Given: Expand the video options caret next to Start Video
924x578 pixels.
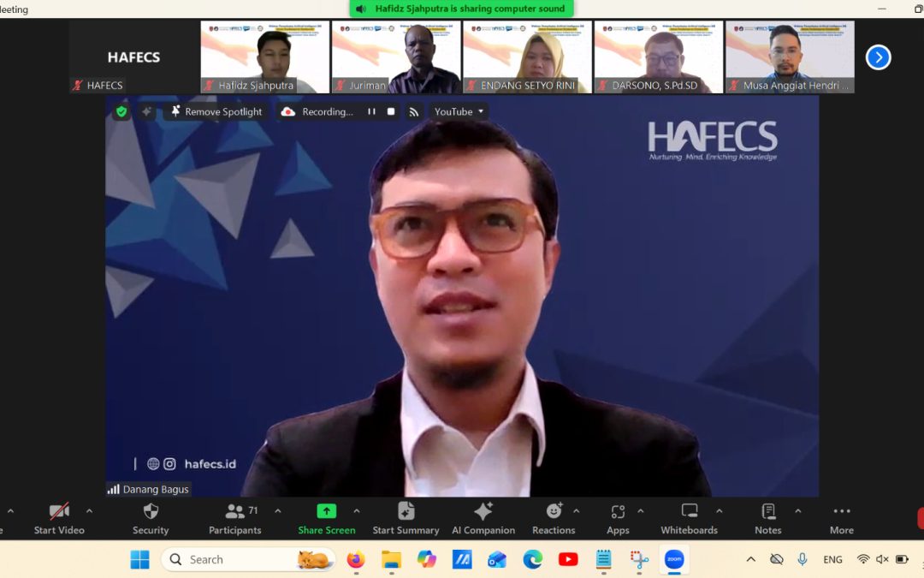Looking at the screenshot, I should (x=89, y=511).
